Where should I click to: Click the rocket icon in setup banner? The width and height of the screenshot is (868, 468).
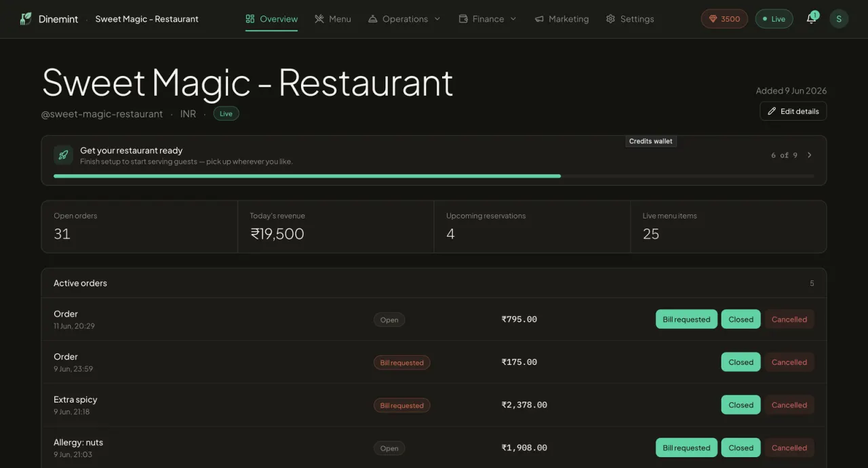(x=63, y=155)
